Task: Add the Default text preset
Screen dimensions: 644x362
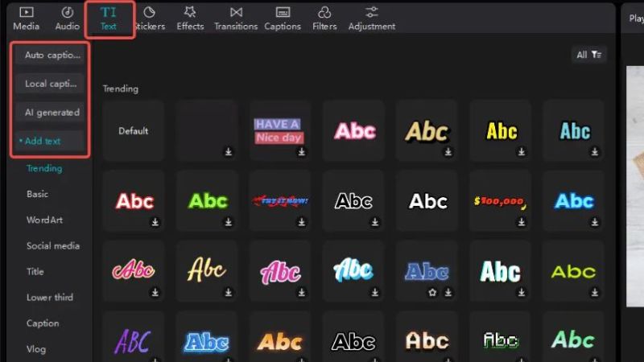Action: (134, 131)
